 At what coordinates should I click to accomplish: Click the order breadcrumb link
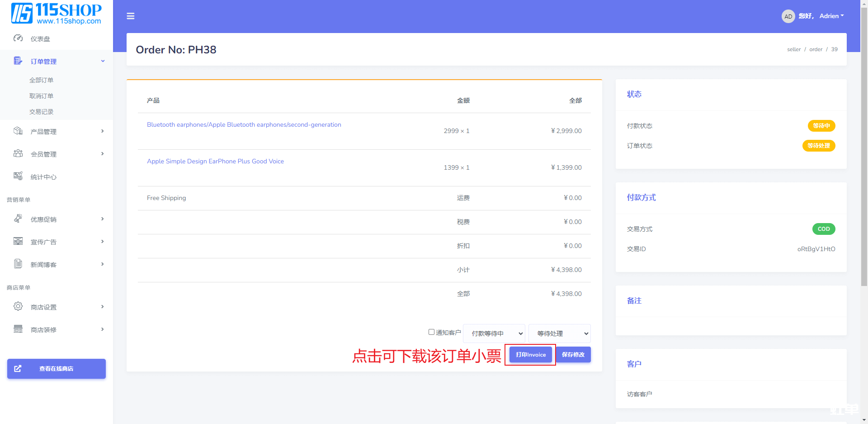pos(816,50)
